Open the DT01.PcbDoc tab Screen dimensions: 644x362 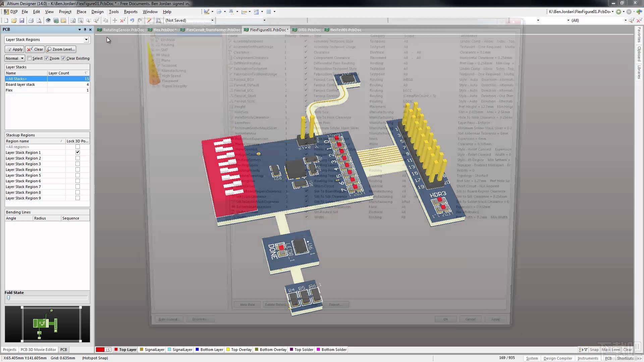(310, 29)
